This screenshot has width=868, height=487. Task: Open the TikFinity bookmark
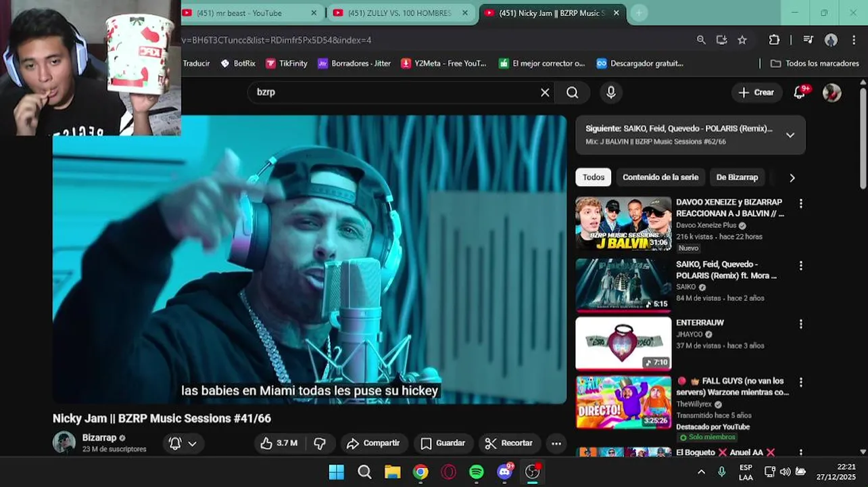[x=286, y=64]
